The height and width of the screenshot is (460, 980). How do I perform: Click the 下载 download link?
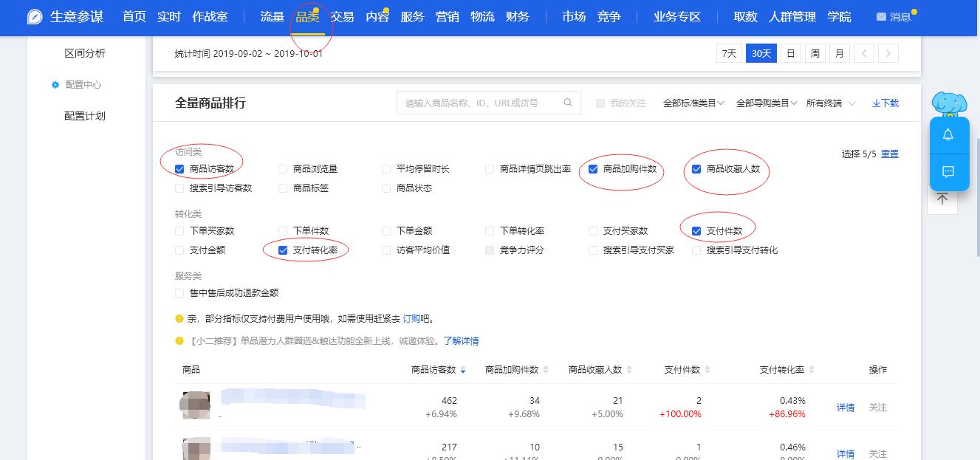885,103
